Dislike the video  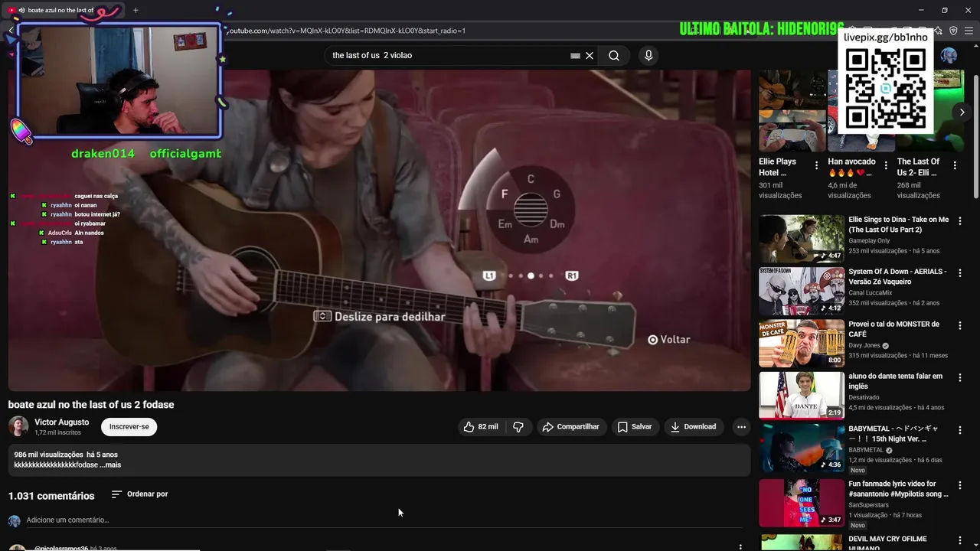tap(518, 427)
